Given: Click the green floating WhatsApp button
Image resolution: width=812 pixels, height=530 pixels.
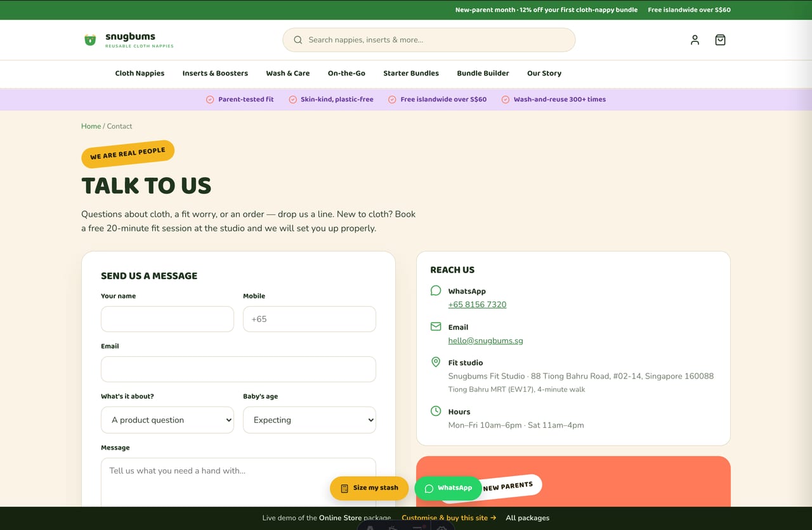Looking at the screenshot, I should click(448, 488).
